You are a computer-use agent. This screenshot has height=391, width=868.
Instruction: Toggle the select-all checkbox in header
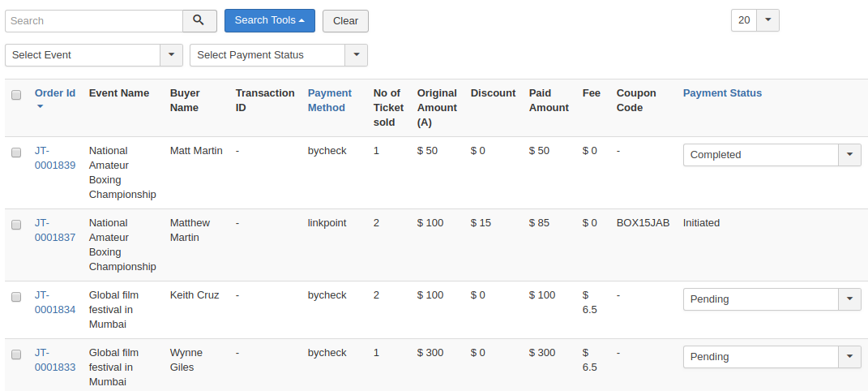[x=16, y=95]
